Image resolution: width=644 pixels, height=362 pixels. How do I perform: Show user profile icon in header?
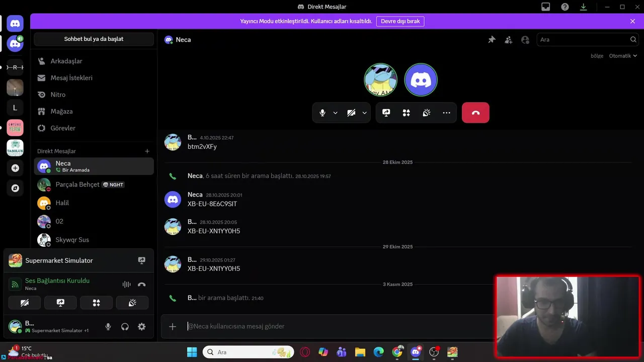pos(525,40)
